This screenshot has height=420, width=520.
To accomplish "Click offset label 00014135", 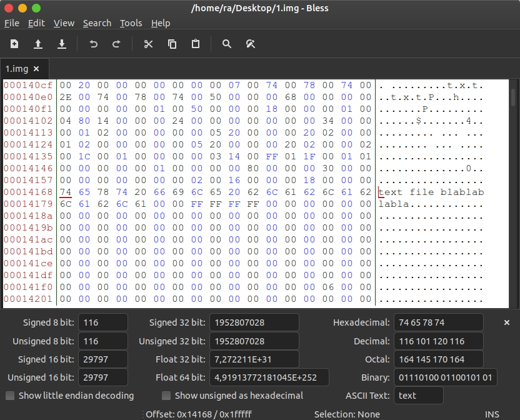I will (x=28, y=157).
